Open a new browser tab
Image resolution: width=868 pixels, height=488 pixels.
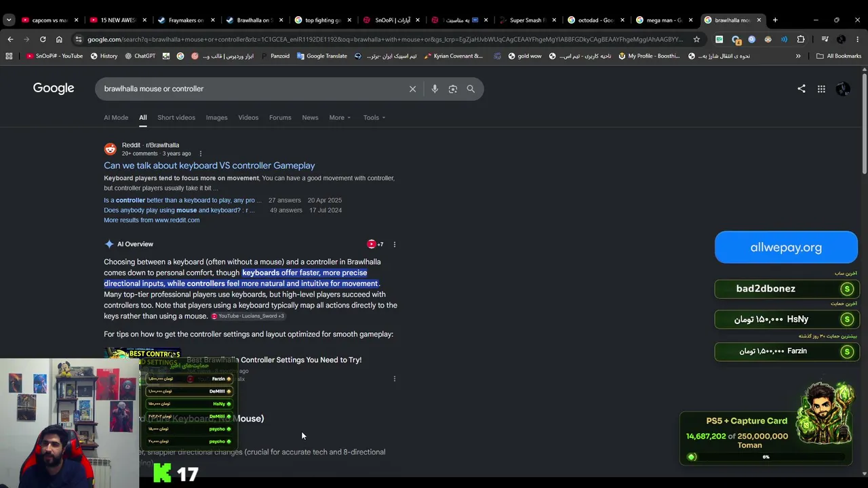click(x=775, y=20)
